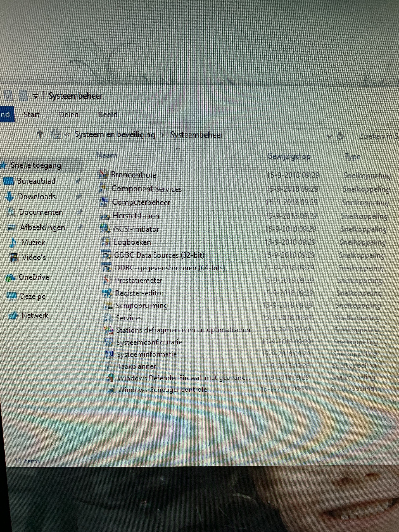Open the Quick Access toolbar dropdown arrow
Viewport: 399px width, 532px height.
pos(36,96)
